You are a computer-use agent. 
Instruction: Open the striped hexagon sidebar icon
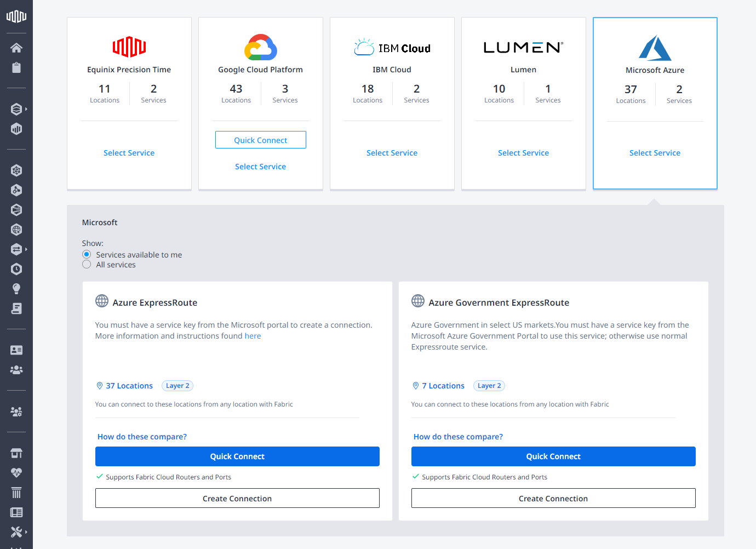click(16, 210)
